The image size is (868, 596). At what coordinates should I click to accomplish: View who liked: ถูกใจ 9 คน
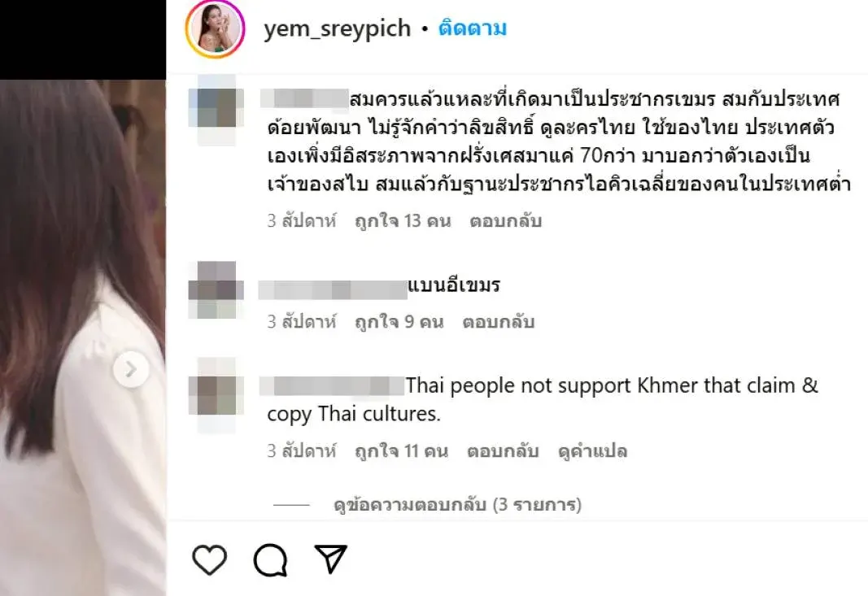pos(399,321)
